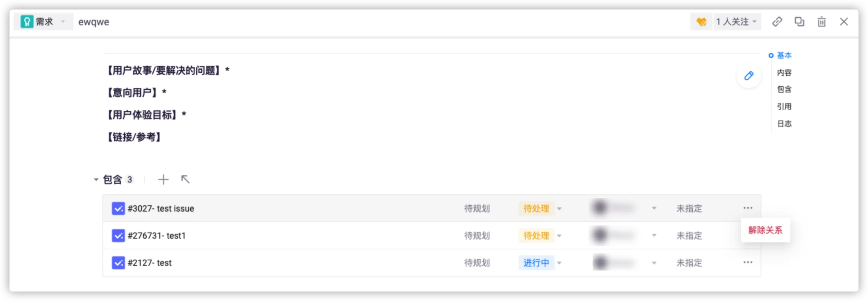868x301 pixels.
Task: Click the task type icon for #3027
Action: point(118,208)
